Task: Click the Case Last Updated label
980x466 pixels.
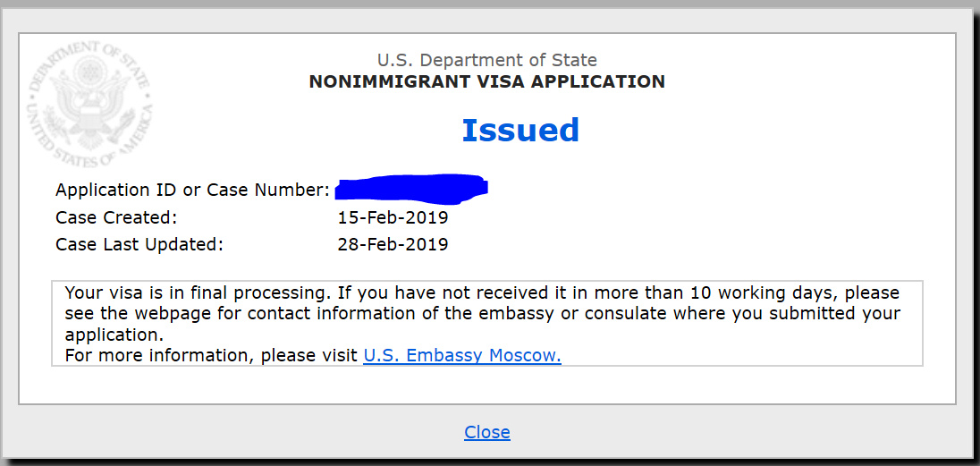Action: click(x=139, y=244)
